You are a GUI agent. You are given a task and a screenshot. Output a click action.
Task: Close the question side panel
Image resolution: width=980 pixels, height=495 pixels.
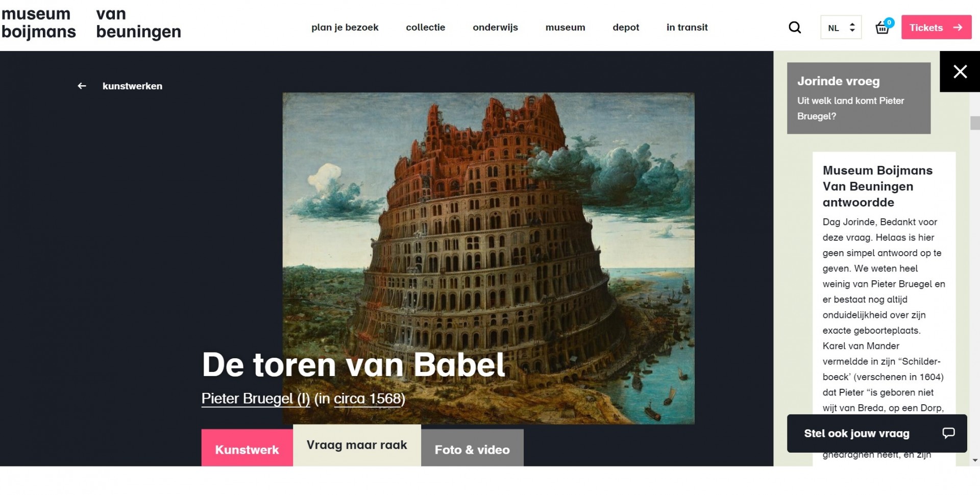[960, 71]
